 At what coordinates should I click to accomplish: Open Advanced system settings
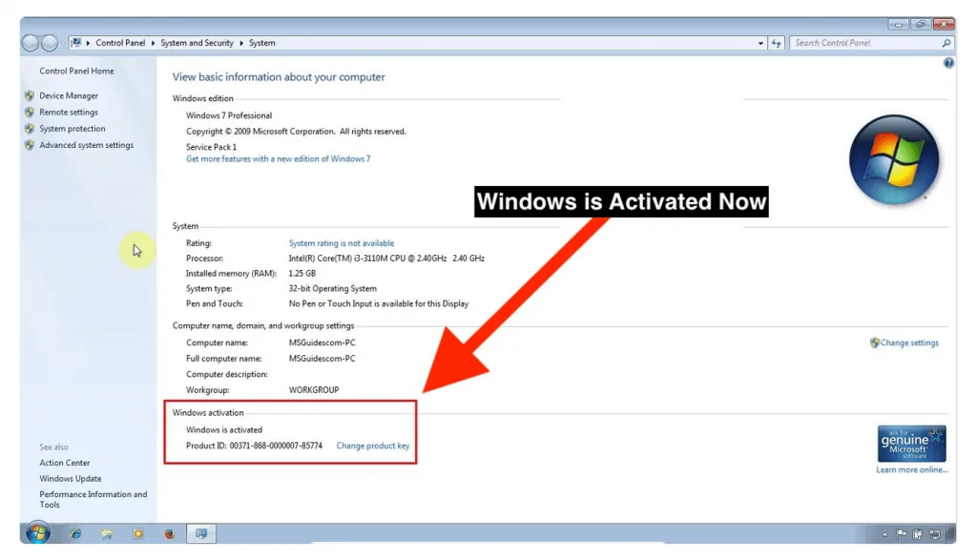tap(86, 145)
